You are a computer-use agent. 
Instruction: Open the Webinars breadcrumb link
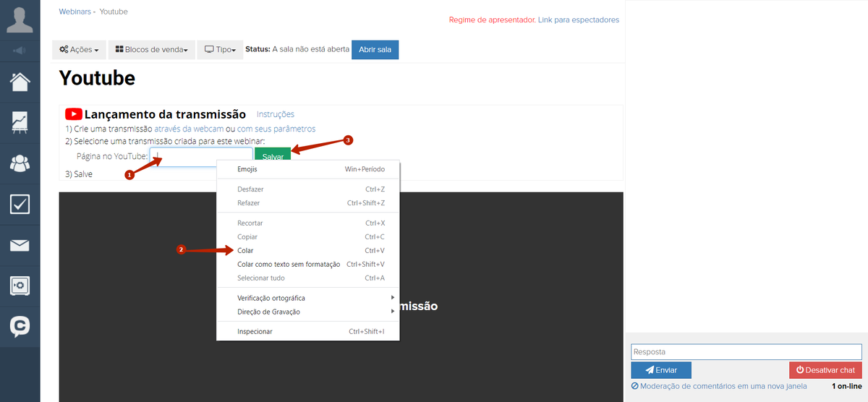coord(75,12)
